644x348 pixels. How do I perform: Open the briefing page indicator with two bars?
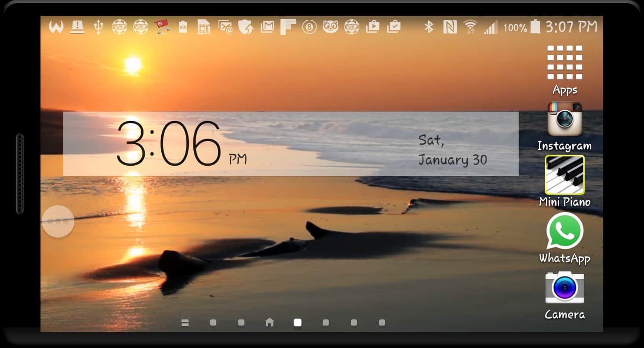click(x=185, y=323)
